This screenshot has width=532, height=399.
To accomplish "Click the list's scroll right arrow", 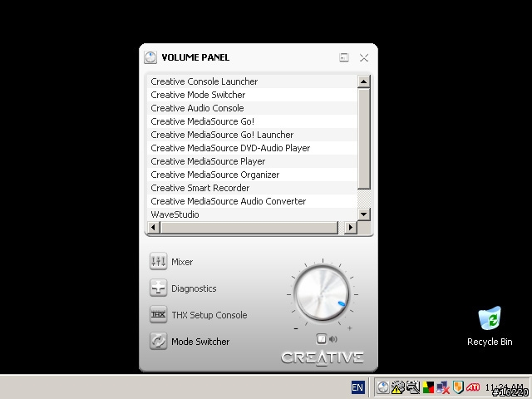I will point(351,227).
